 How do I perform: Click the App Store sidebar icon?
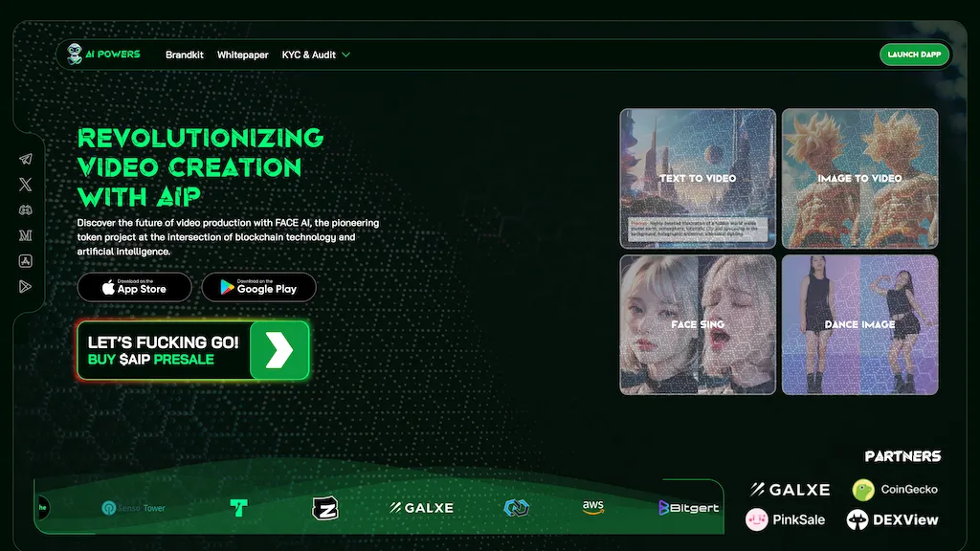click(25, 260)
